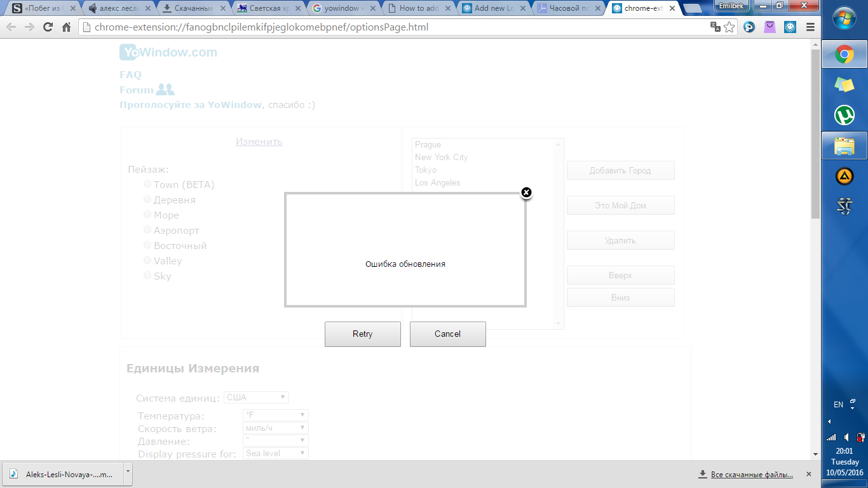Reload the page
The image size is (868, 488).
(x=48, y=27)
